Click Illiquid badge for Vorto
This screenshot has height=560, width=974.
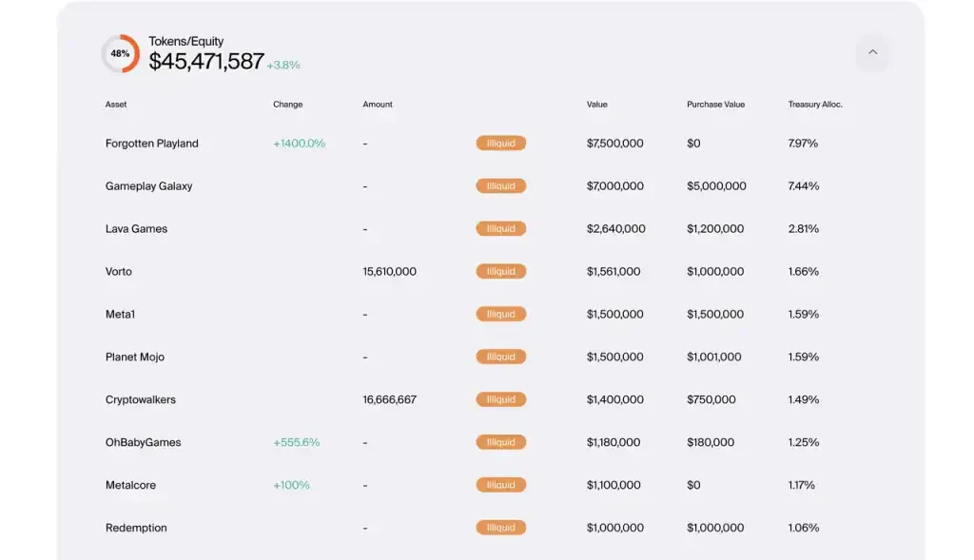click(x=501, y=272)
